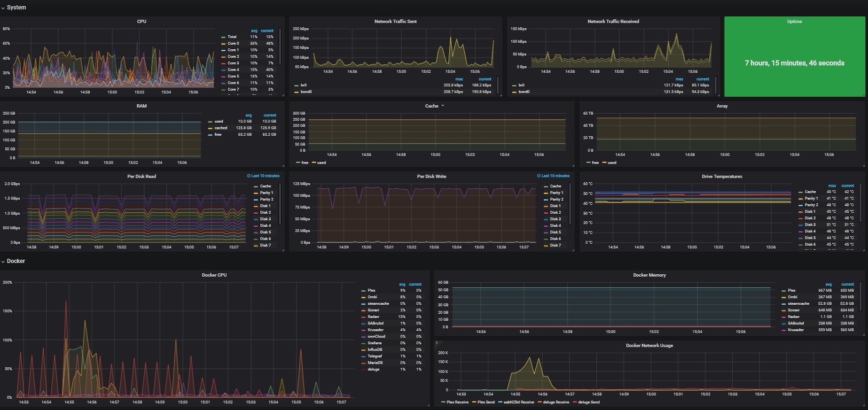Click the CPU legend scrollbar

click(x=280, y=46)
